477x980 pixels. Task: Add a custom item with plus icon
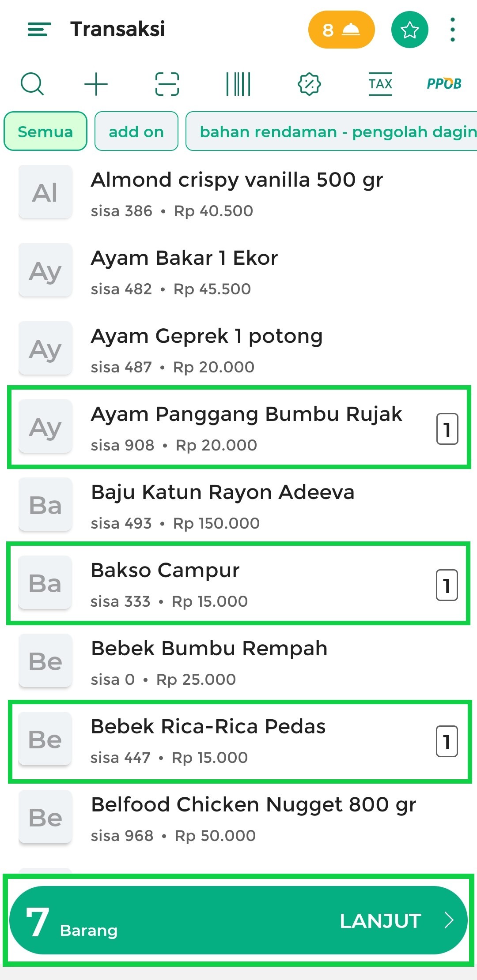pos(96,84)
